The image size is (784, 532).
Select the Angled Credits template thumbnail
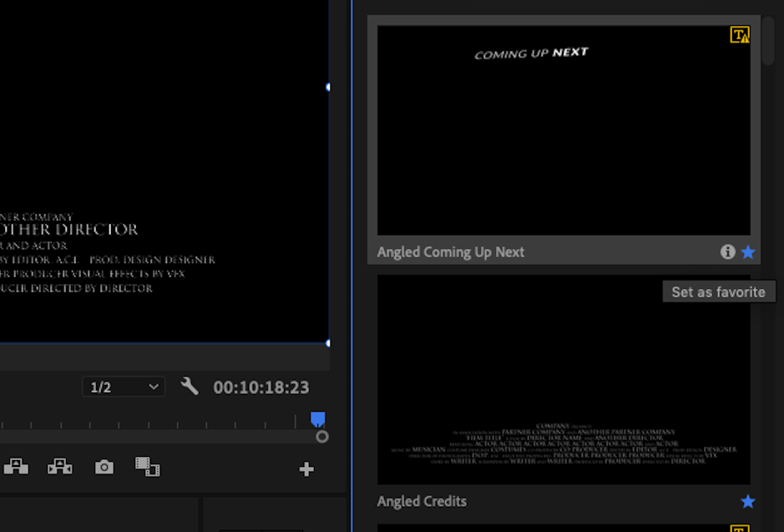(x=564, y=380)
